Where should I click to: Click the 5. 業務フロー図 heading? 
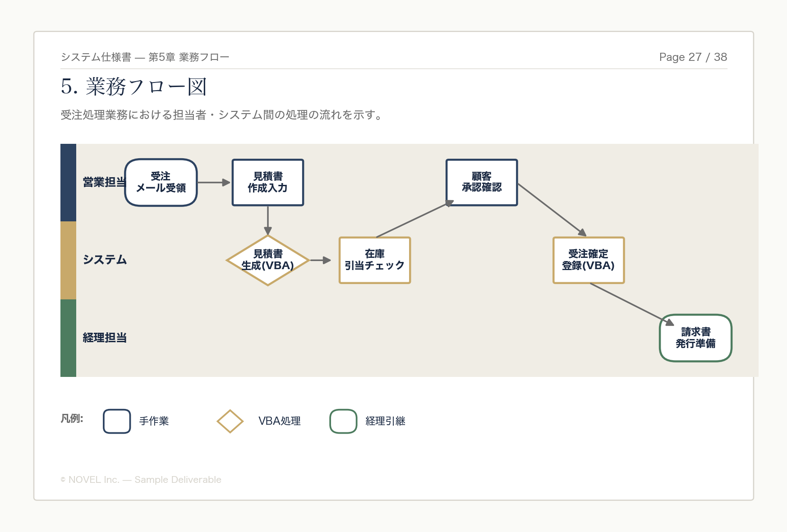[134, 87]
